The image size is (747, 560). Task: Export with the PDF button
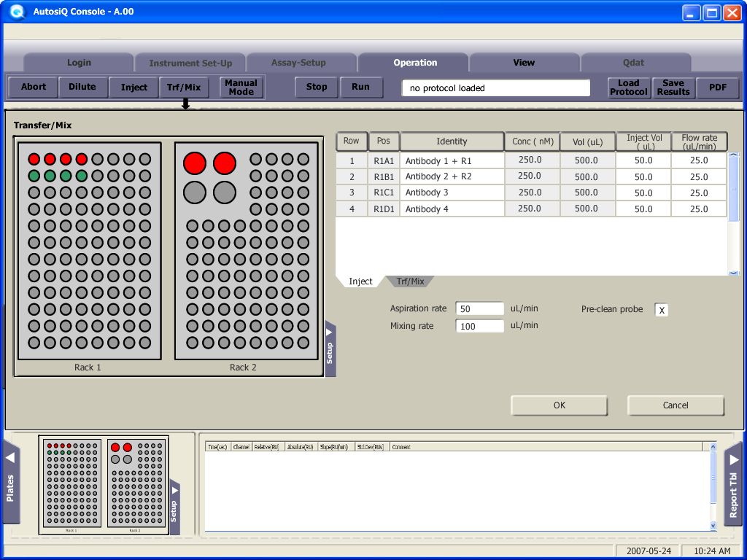tap(718, 87)
